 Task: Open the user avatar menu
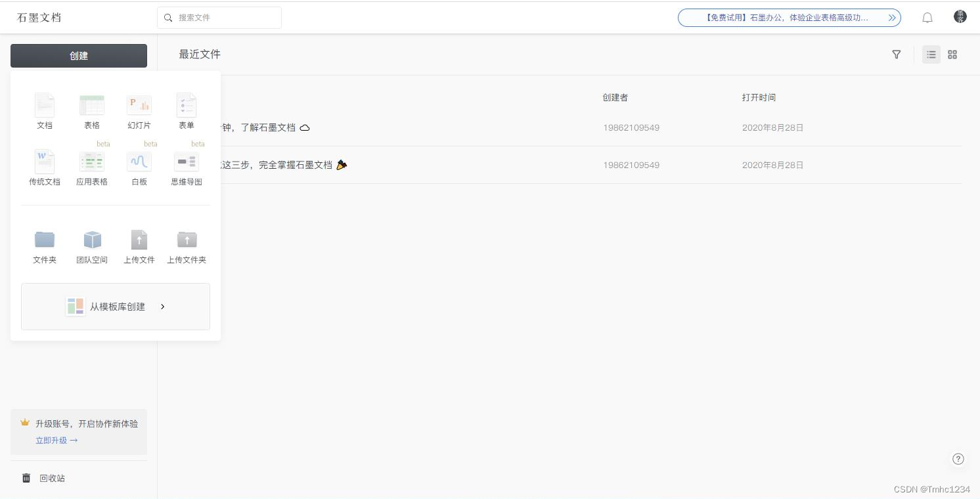(960, 17)
